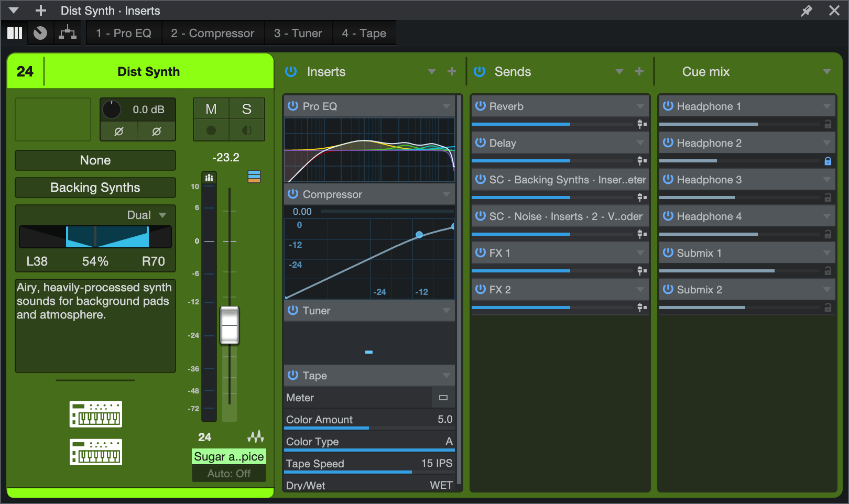Toggle the lock on Headphone 2
Screen dimensions: 849x504
tap(828, 161)
